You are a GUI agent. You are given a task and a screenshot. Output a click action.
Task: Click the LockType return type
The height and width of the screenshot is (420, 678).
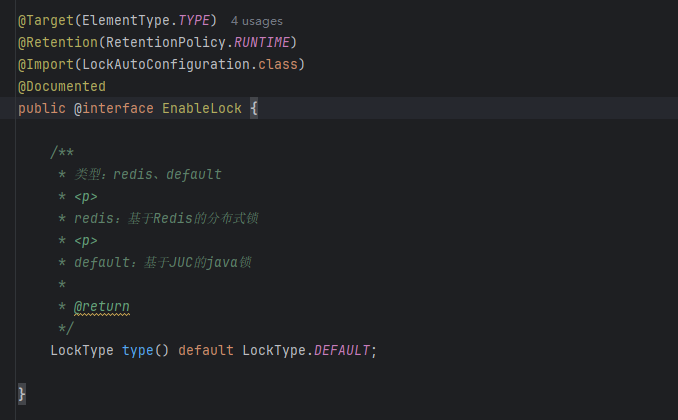[82, 350]
